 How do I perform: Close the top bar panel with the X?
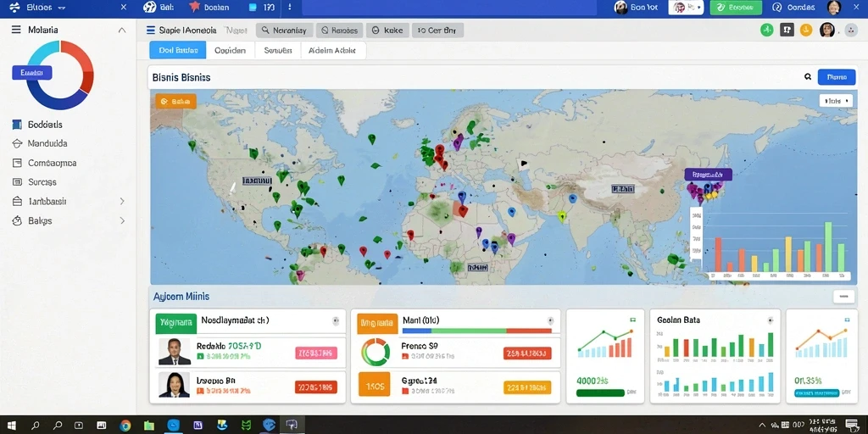click(x=124, y=8)
